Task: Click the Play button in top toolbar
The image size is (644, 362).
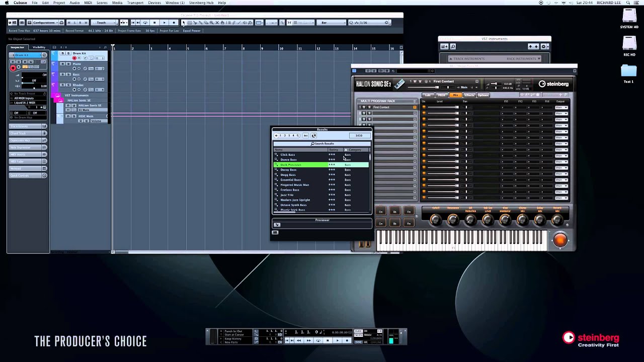Action: [x=164, y=23]
